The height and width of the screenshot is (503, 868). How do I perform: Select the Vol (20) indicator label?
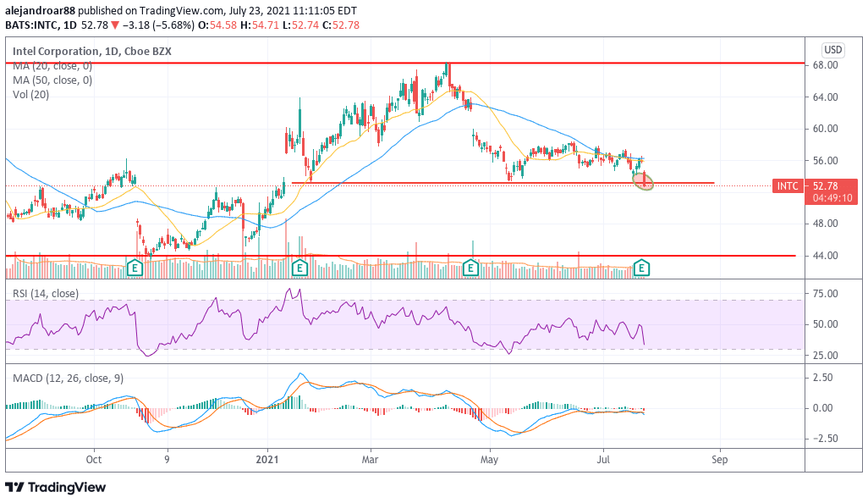click(31, 95)
